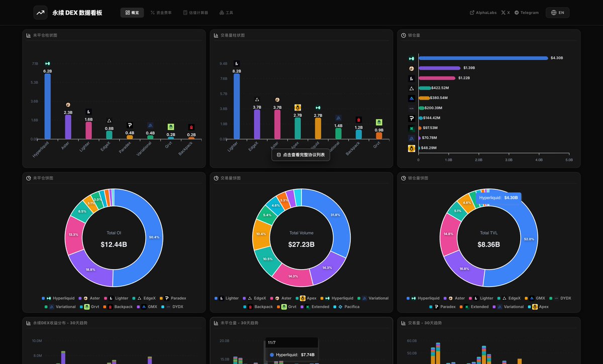Image resolution: width=603 pixels, height=364 pixels.
Task: Click the Paradex icon above its 0.4B bar
Action: 129,124
